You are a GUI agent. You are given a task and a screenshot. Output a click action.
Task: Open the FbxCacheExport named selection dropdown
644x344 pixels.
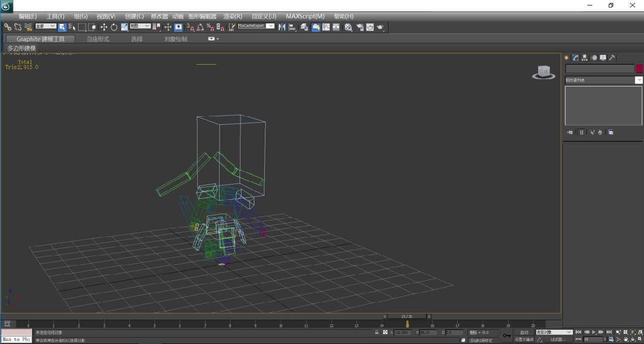tap(256, 26)
